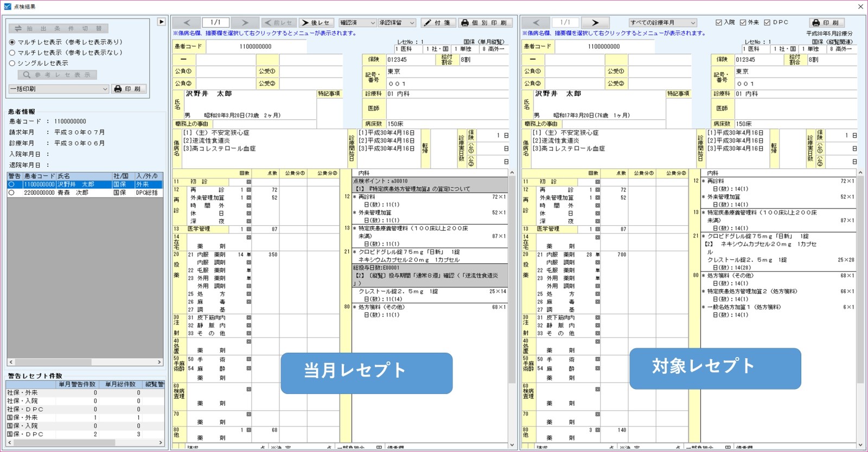Image resolution: width=868 pixels, height=452 pixels.
Task: Expand the 承認保留 dropdown
Action: coord(397,23)
